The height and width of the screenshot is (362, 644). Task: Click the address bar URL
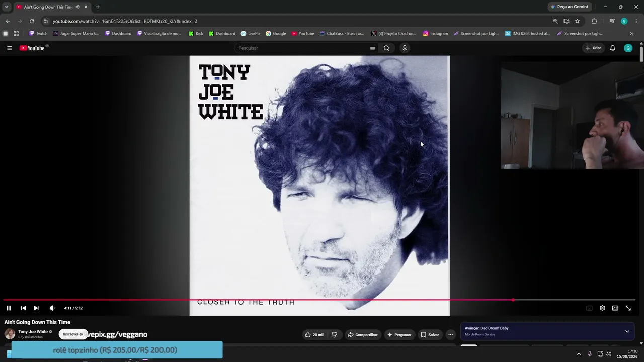point(125,21)
